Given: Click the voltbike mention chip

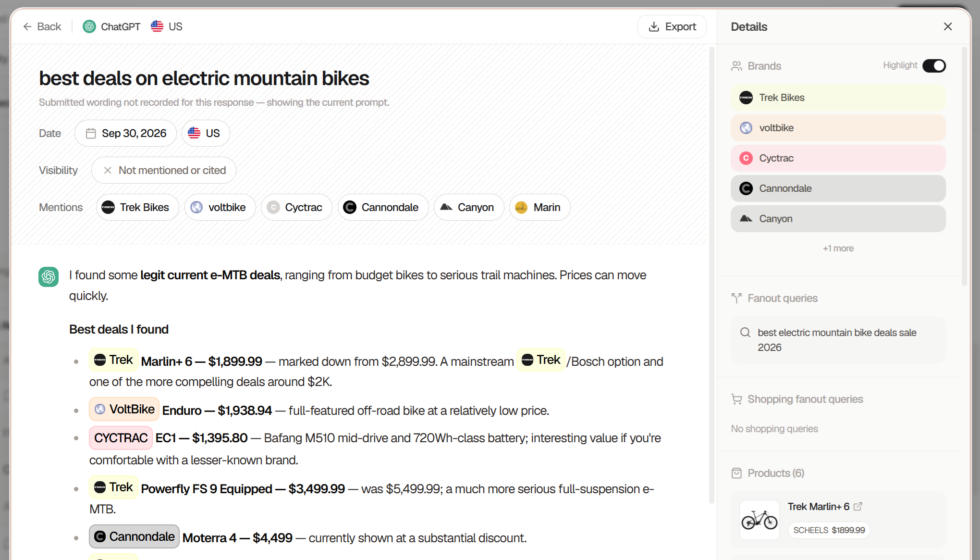Looking at the screenshot, I should [x=220, y=207].
